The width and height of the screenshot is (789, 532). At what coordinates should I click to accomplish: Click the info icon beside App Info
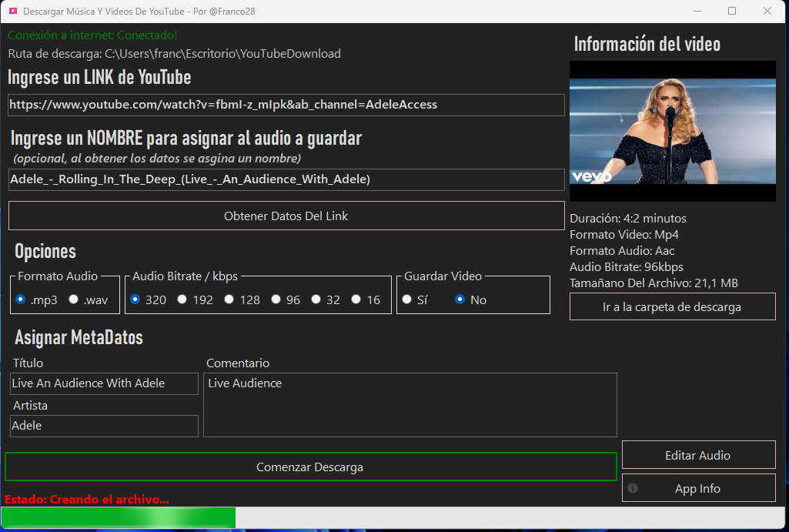[633, 487]
